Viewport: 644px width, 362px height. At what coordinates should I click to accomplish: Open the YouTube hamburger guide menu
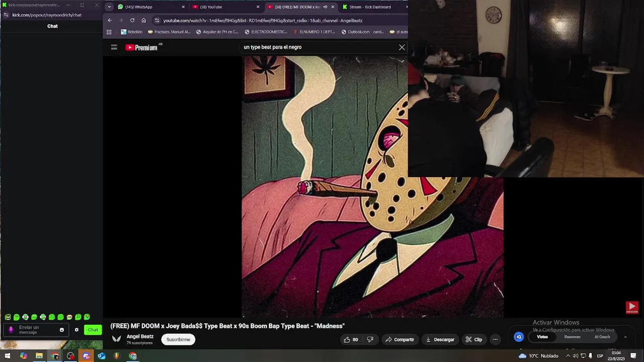click(114, 47)
